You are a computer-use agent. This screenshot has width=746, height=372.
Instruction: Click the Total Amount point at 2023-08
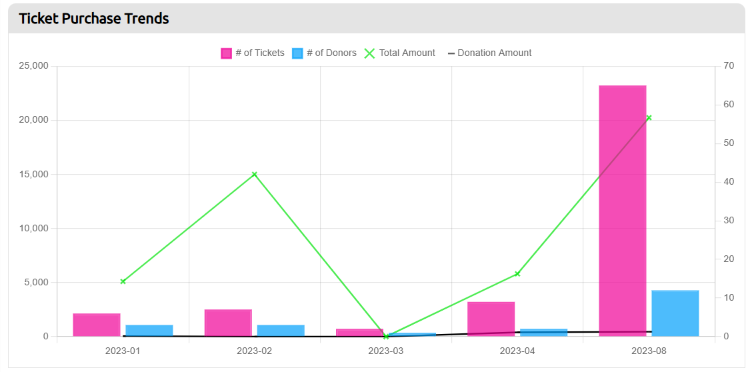click(x=649, y=117)
